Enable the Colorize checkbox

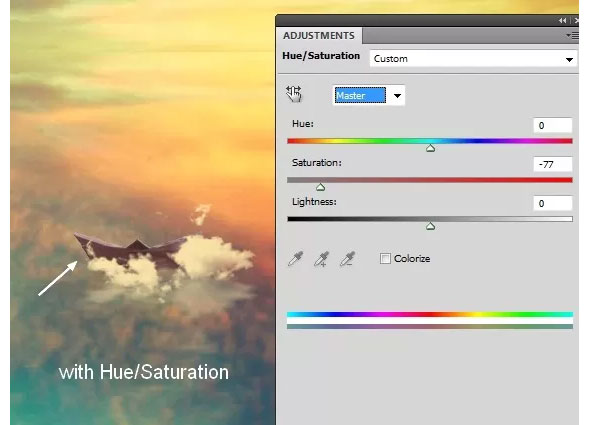(x=385, y=259)
